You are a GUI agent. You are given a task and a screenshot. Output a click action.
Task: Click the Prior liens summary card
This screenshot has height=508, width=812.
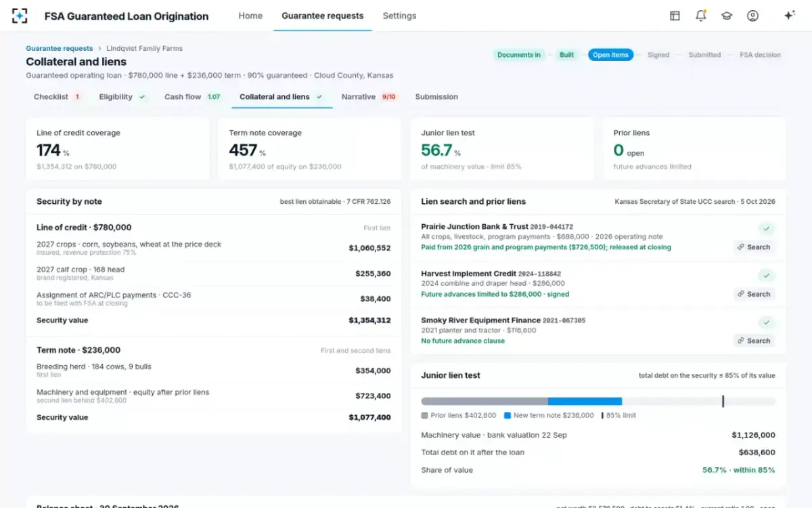coord(694,149)
